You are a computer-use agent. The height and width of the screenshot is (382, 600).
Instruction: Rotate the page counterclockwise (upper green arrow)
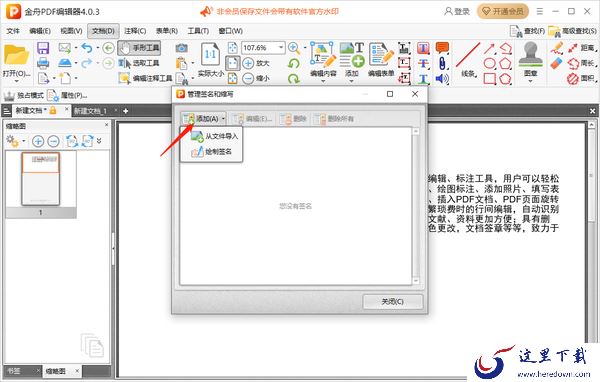click(293, 63)
